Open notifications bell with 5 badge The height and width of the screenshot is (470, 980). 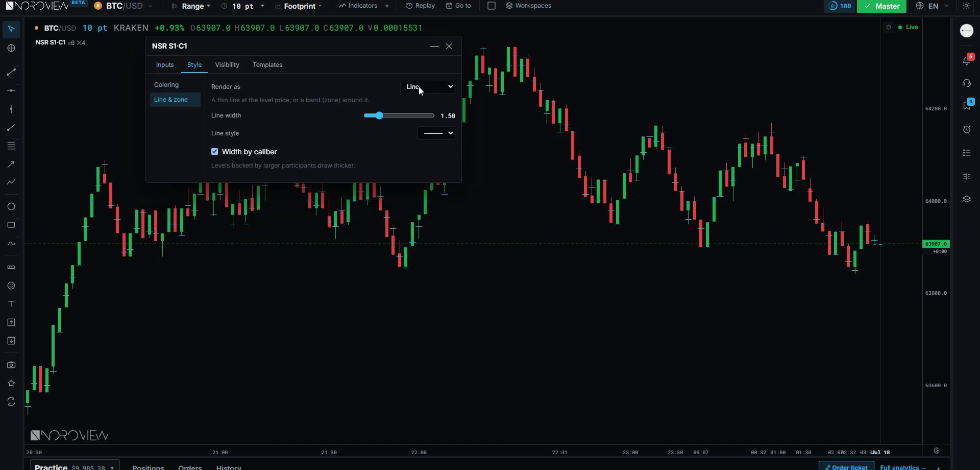tap(967, 60)
